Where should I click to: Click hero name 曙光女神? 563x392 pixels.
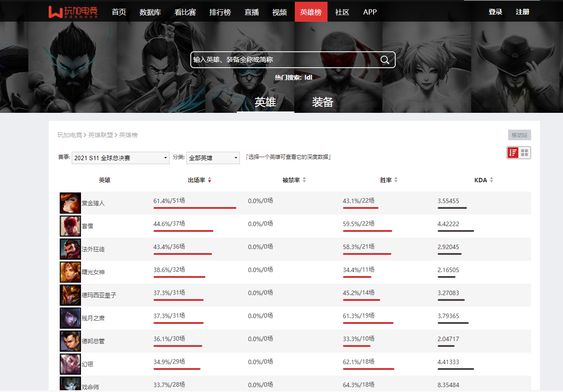[x=93, y=272]
